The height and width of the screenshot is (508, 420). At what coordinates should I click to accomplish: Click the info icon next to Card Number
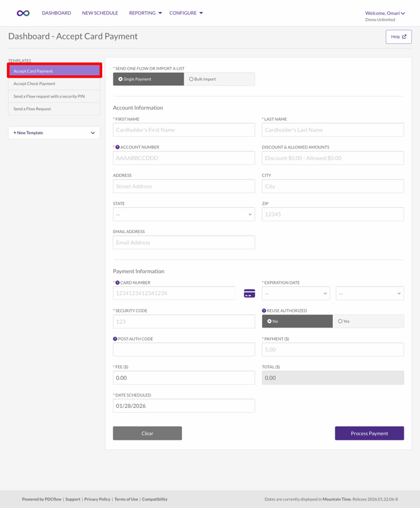click(x=117, y=283)
